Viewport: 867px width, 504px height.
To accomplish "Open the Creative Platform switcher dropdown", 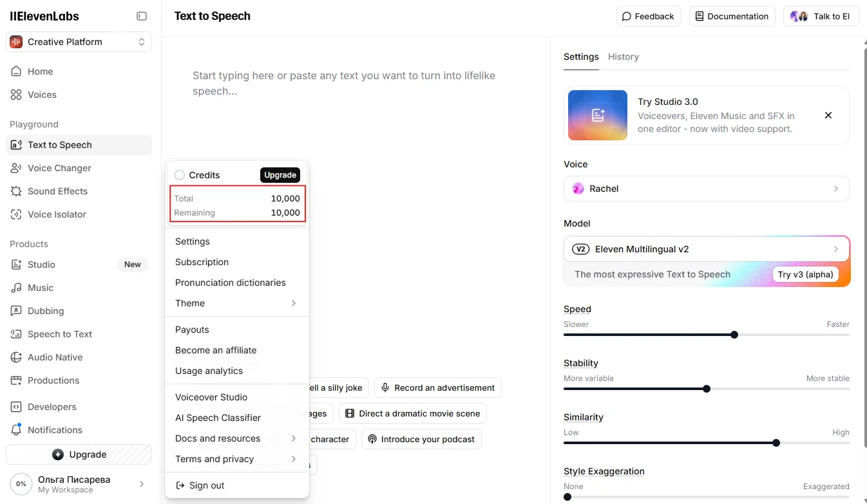I will (x=79, y=42).
